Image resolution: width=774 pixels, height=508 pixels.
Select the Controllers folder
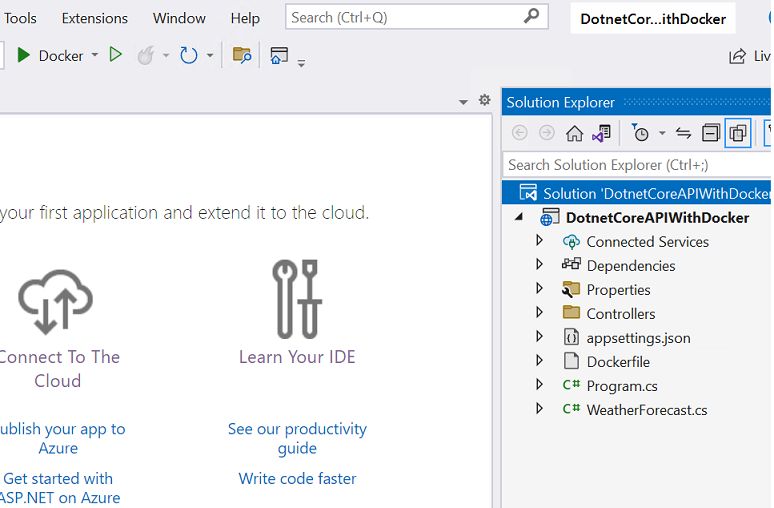click(x=620, y=314)
